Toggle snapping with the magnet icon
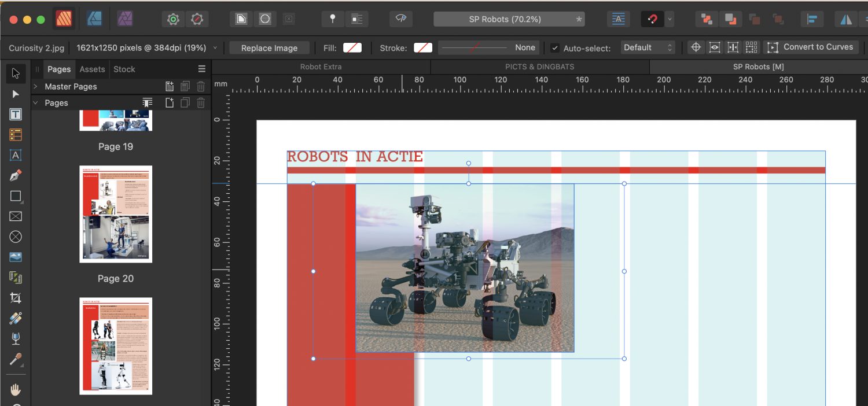This screenshot has width=868, height=406. tap(652, 19)
